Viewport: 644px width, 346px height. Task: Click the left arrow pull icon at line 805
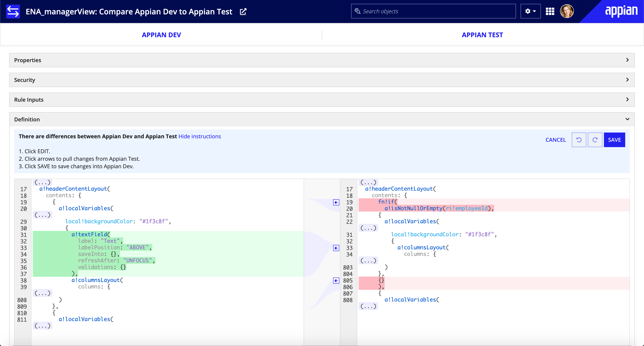point(336,281)
